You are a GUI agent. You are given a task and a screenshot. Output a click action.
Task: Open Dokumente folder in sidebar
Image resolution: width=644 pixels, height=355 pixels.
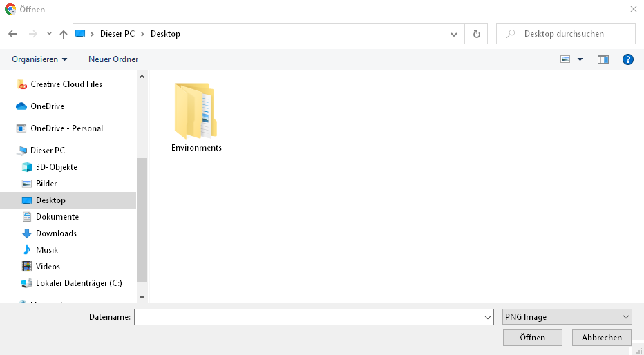point(57,217)
